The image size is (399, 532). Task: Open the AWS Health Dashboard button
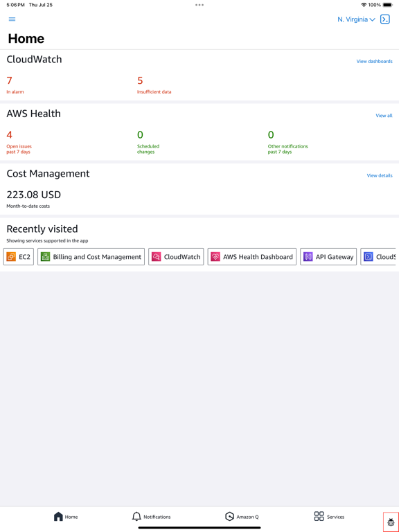[x=251, y=257]
